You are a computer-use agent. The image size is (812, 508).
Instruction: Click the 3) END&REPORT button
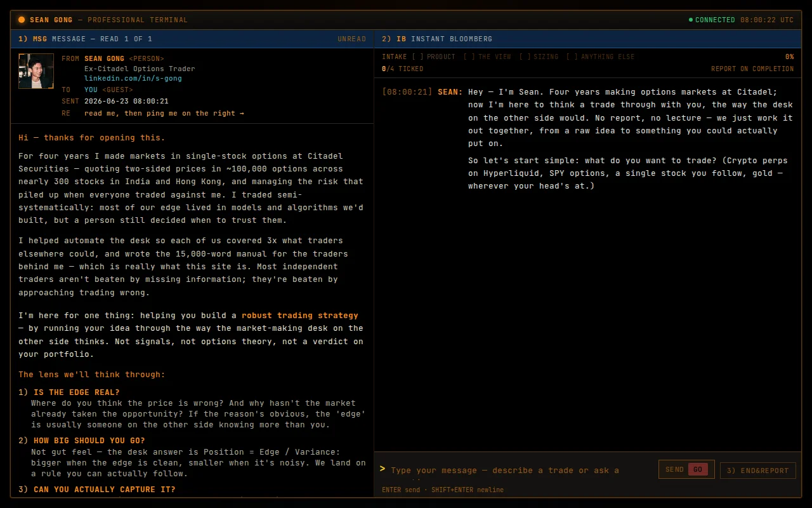757,471
